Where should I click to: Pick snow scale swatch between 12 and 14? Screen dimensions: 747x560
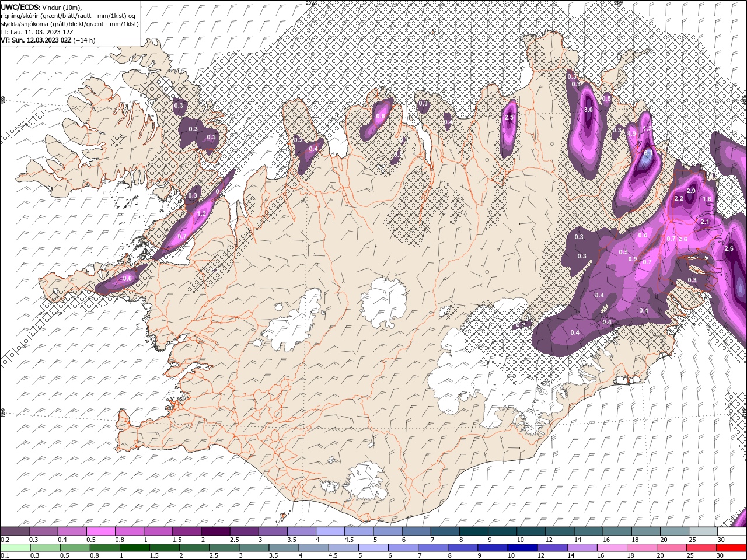560,531
